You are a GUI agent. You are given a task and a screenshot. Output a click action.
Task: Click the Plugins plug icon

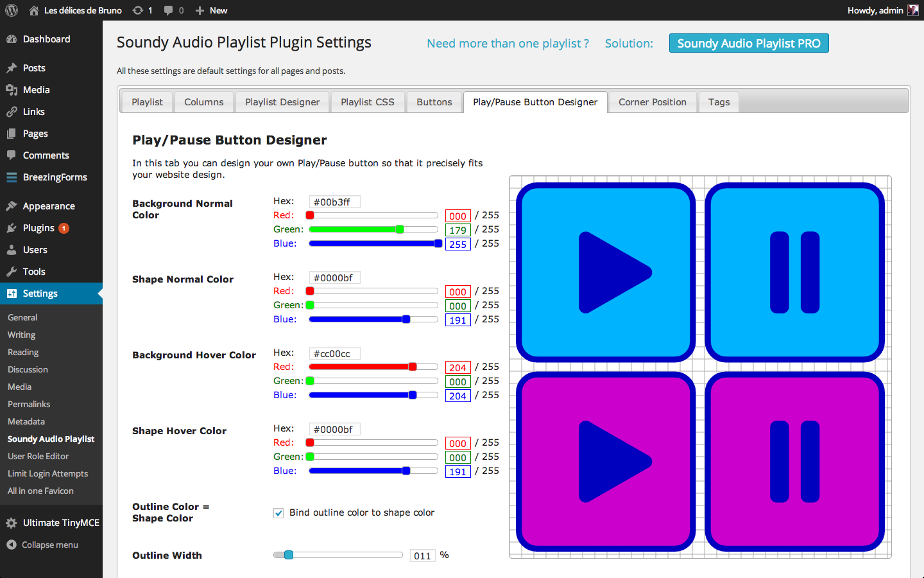coord(12,228)
